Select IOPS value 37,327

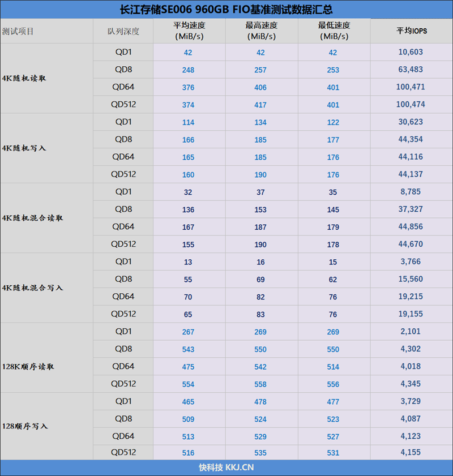coord(411,209)
